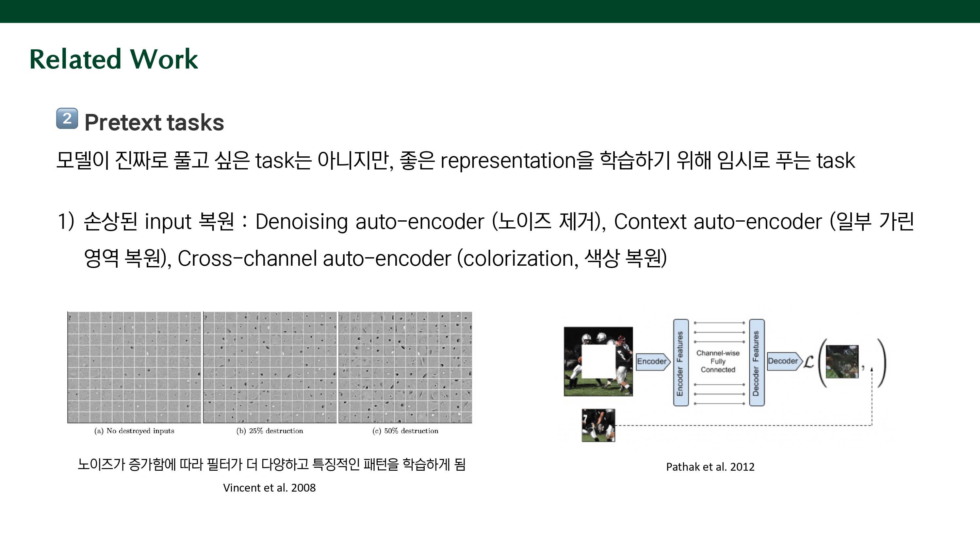Click the 50% destruction filter grid
Screen dimensions: 980x551
point(405,367)
